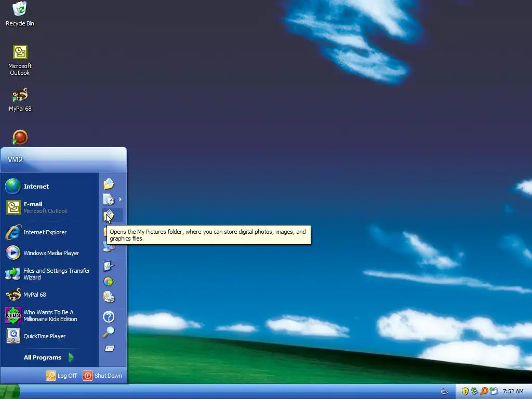Screen dimensions: 532x399
Task: Select the Microsoft Outlook desktop shortcut
Action: [x=20, y=60]
